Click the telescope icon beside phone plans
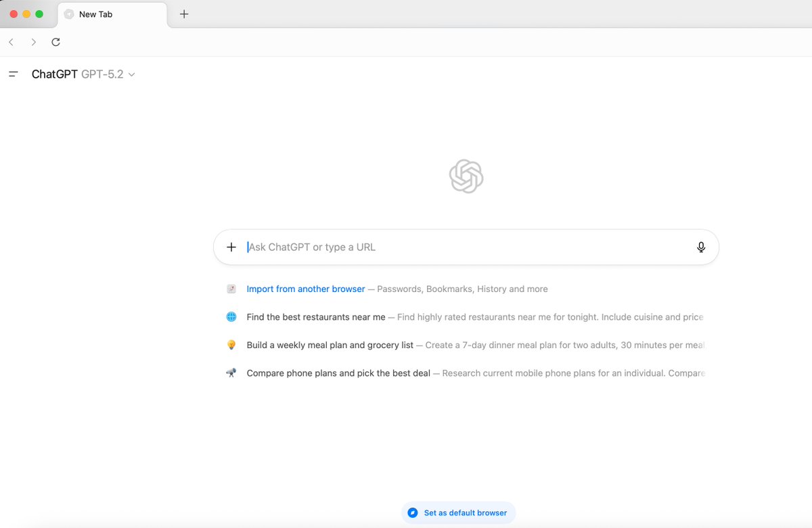The image size is (812, 528). pyautogui.click(x=231, y=373)
